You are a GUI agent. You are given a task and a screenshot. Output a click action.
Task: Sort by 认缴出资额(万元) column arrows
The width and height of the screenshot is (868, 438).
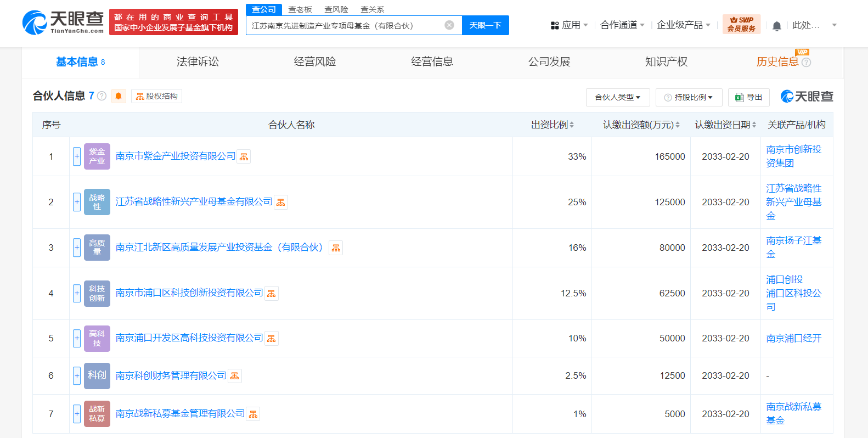tap(678, 125)
